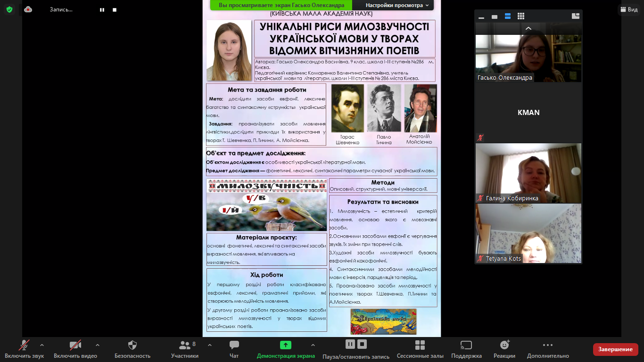Turn on camera with Включить видео
This screenshot has width=644, height=362.
pos(75,349)
